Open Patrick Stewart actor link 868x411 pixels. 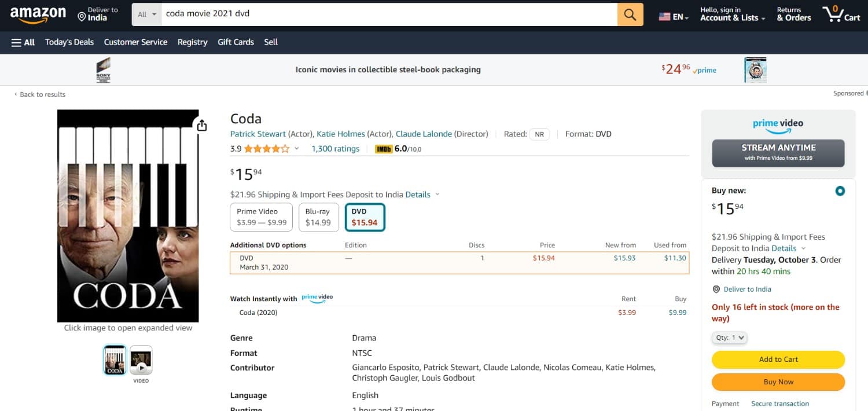pyautogui.click(x=258, y=134)
